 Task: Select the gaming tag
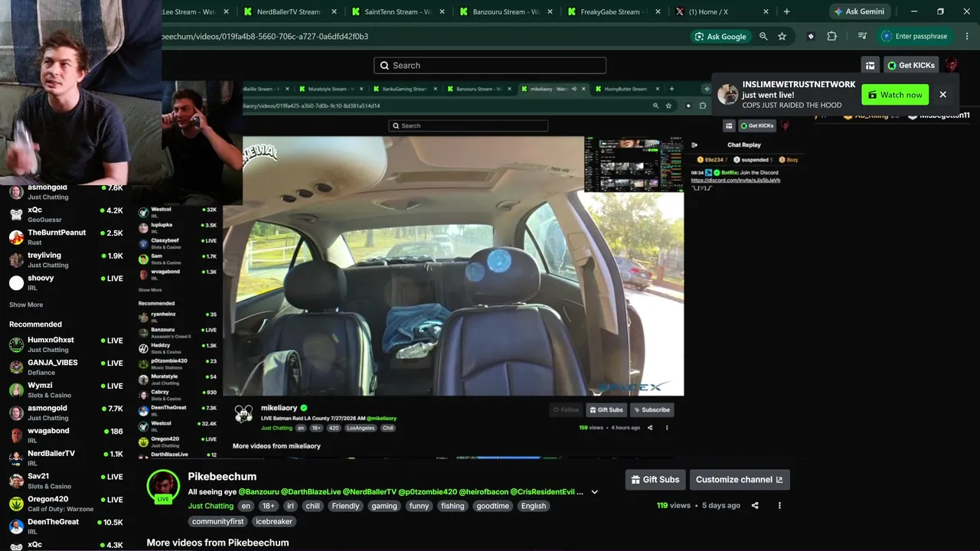pyautogui.click(x=384, y=506)
